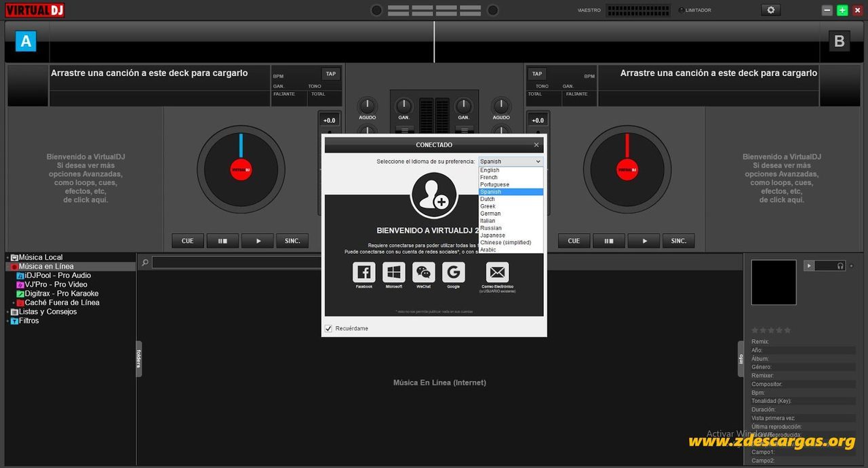Click the SINC. button on deck A
This screenshot has height=468, width=868.
(x=292, y=241)
